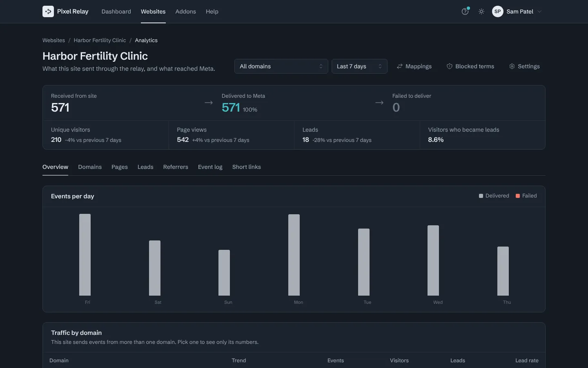Image resolution: width=588 pixels, height=368 pixels.
Task: Open Mappings
Action: [x=414, y=66]
